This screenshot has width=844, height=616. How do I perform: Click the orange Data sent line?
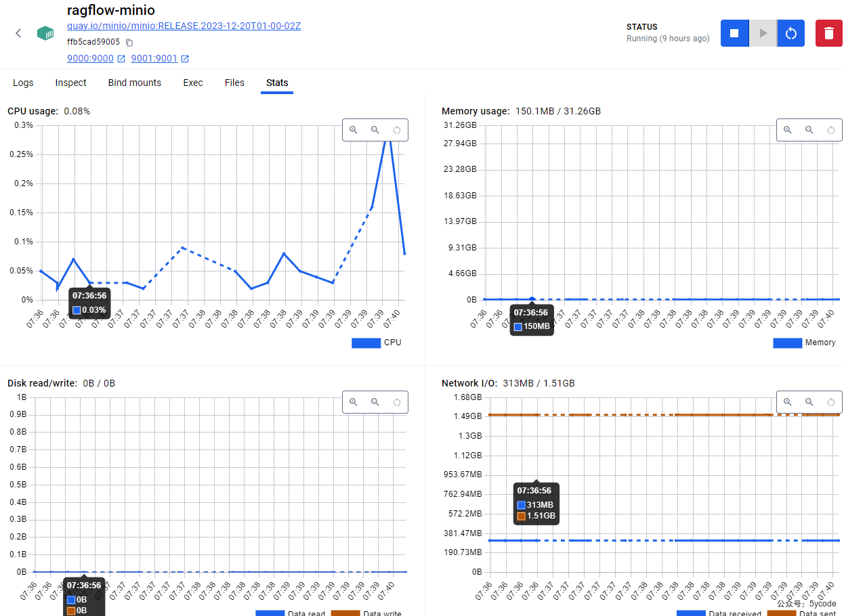664,415
